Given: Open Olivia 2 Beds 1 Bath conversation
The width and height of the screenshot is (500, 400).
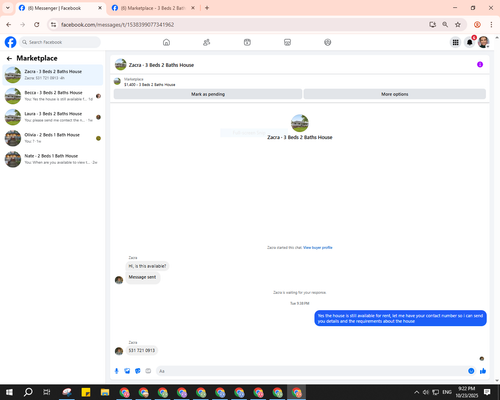Looking at the screenshot, I should click(53, 138).
